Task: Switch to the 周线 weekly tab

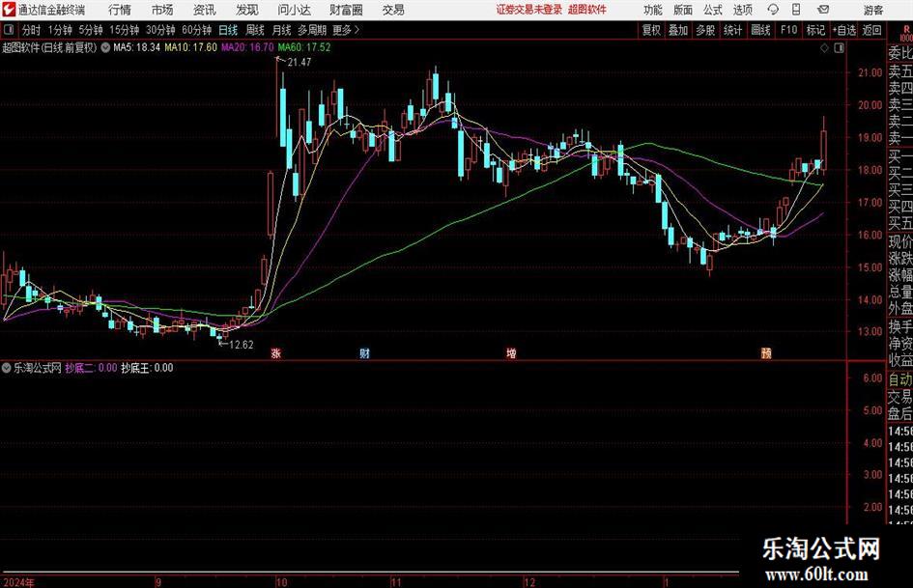Action: 255,30
